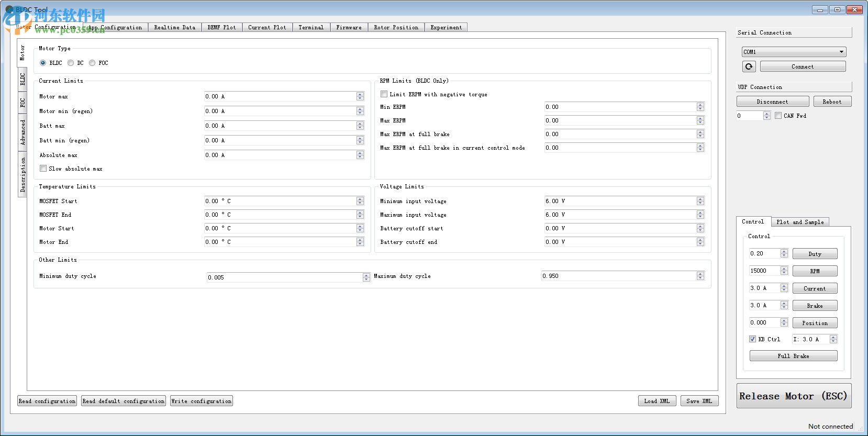Click Maximum duty cycle stepper arrows
This screenshot has width=868, height=436.
[700, 276]
